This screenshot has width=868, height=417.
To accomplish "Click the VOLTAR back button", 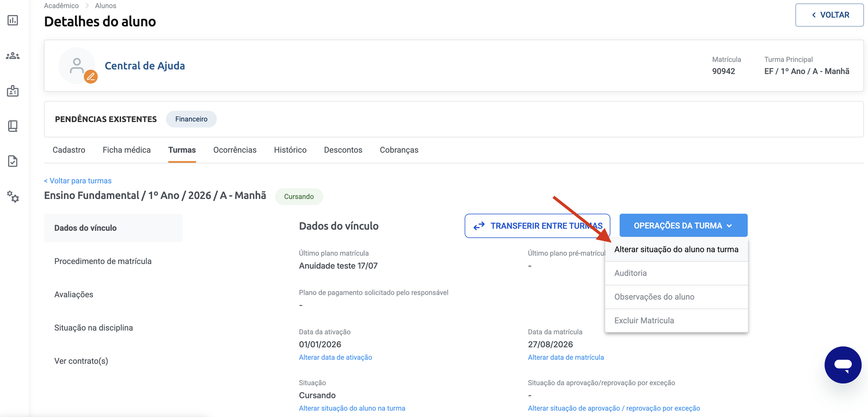I will (829, 15).
